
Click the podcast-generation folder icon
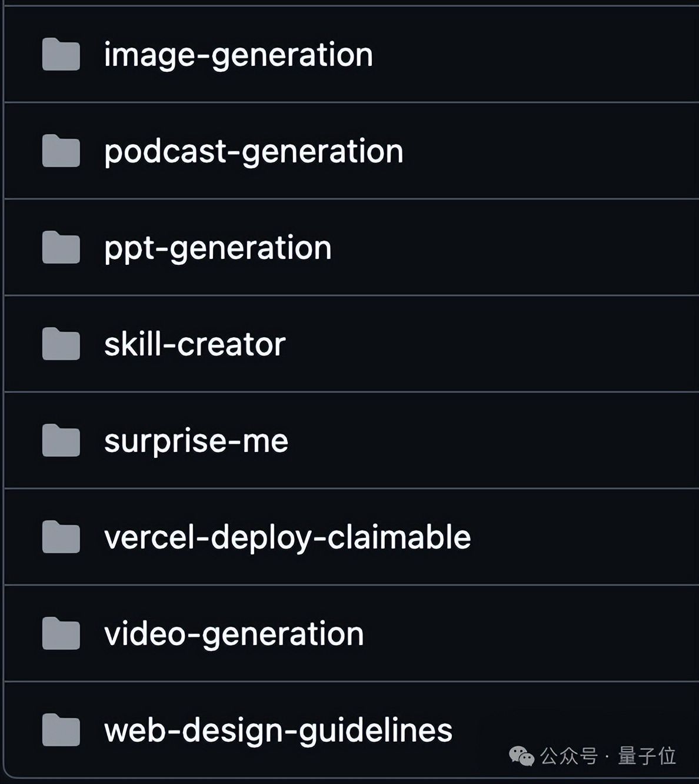click(61, 151)
